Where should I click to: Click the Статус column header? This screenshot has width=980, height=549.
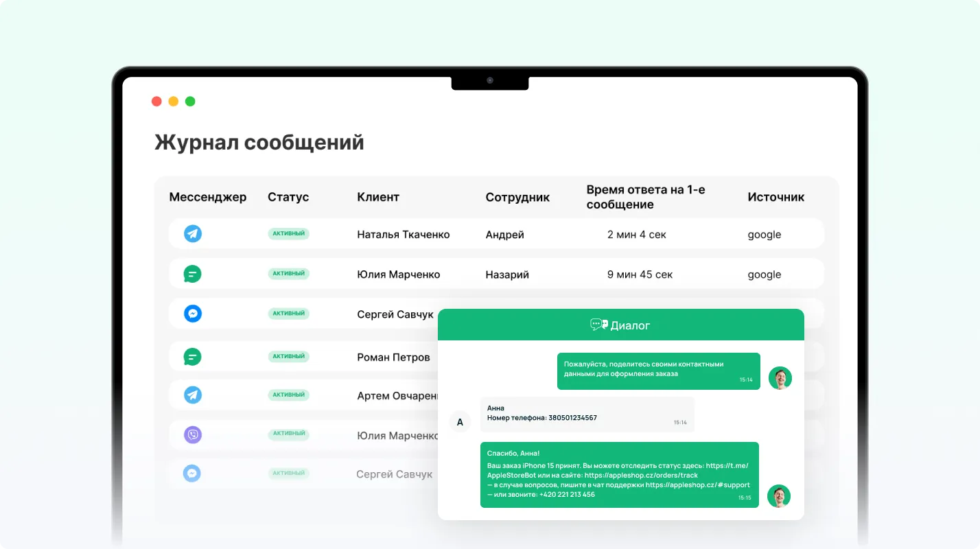pos(288,197)
